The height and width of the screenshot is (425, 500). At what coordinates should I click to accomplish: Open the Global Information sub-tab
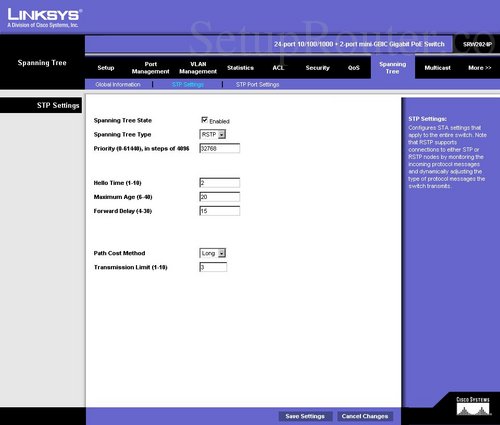(x=118, y=84)
